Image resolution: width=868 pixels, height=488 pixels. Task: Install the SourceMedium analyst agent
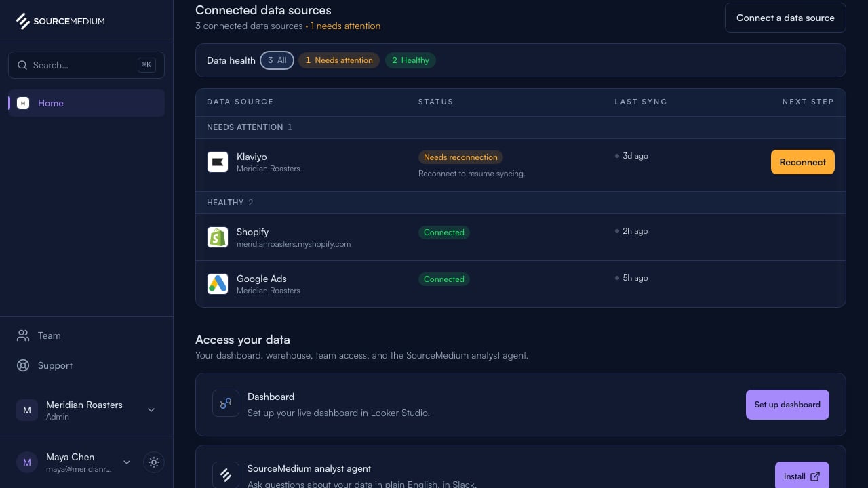(x=802, y=476)
